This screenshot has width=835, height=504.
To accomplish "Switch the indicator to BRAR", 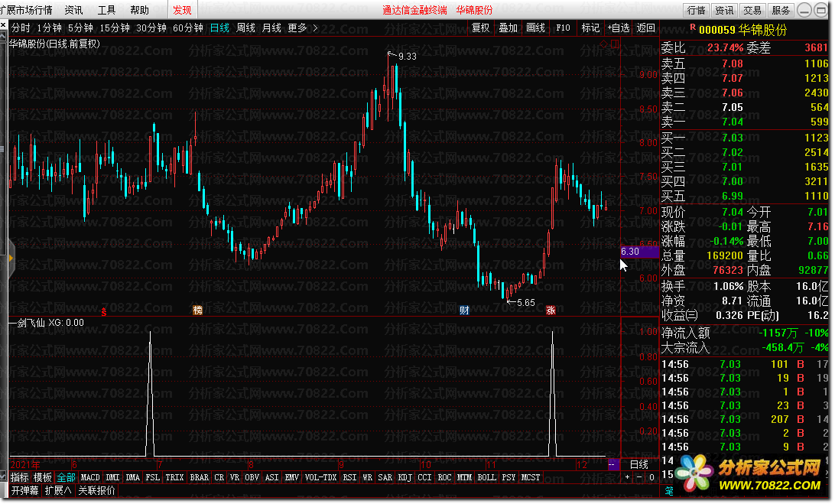I will click(199, 477).
